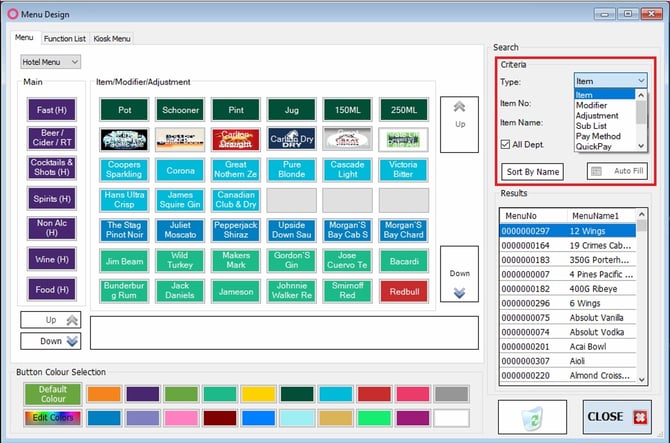Choose Pay Method from Type list
The width and height of the screenshot is (670, 443).
(598, 136)
